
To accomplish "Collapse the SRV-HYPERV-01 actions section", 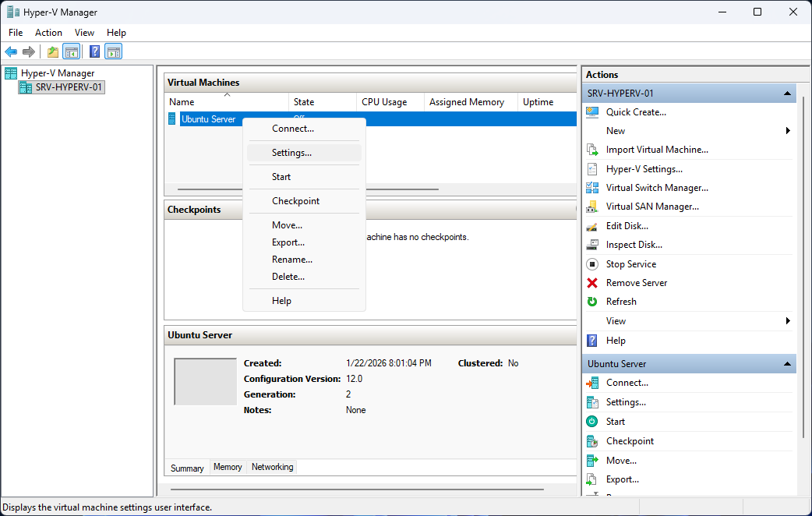I will (787, 94).
